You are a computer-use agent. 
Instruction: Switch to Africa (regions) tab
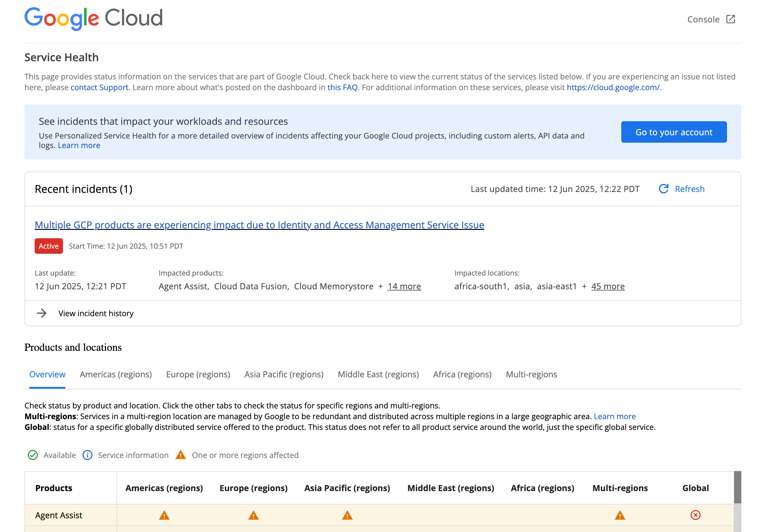tap(462, 374)
